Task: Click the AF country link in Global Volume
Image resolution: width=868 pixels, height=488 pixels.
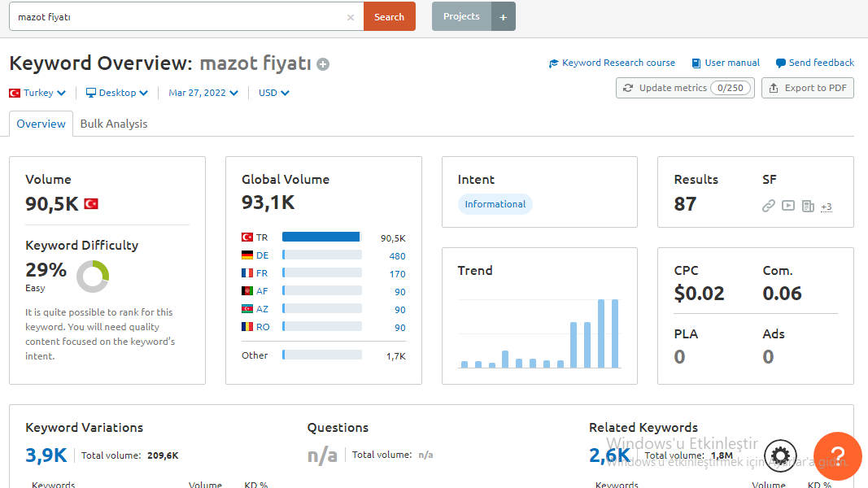Action: tap(262, 291)
